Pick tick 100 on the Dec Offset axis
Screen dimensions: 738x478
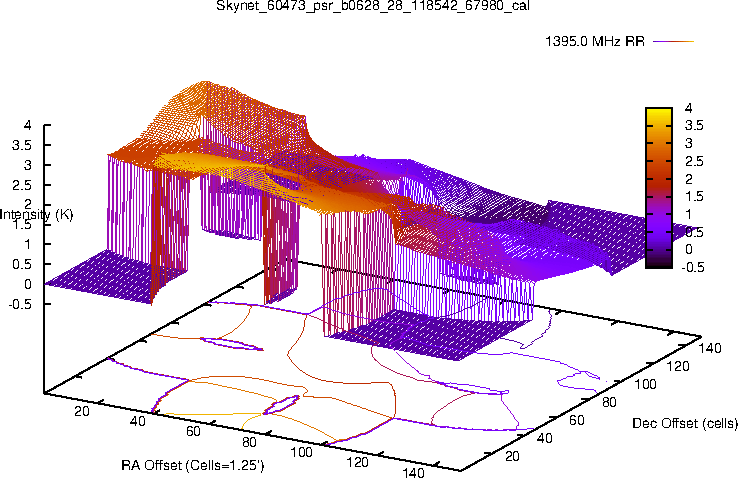click(x=645, y=384)
